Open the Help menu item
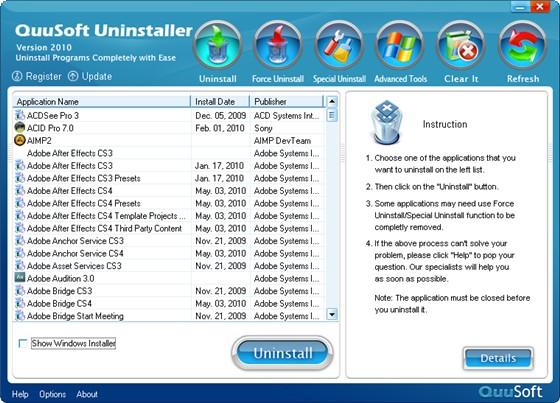 [x=20, y=394]
